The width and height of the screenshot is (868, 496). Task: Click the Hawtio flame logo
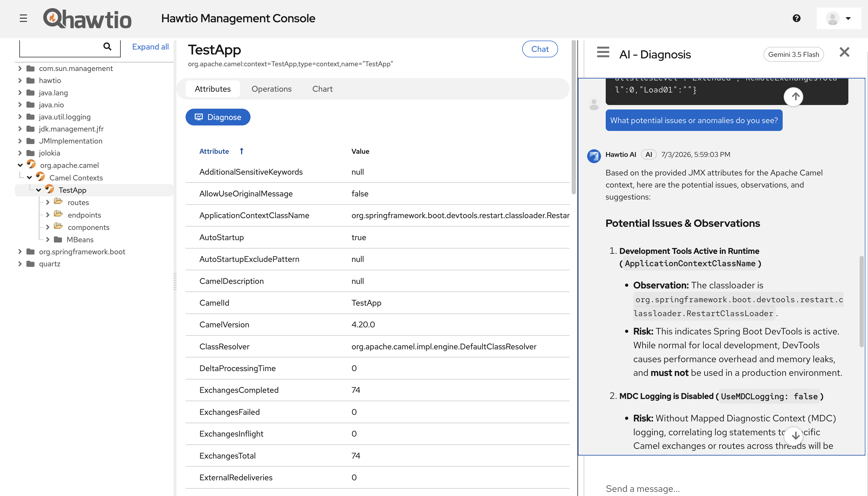point(87,18)
